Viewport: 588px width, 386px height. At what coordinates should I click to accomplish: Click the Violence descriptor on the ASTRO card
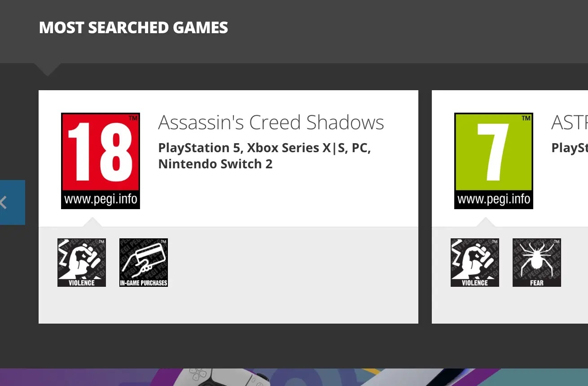point(474,262)
